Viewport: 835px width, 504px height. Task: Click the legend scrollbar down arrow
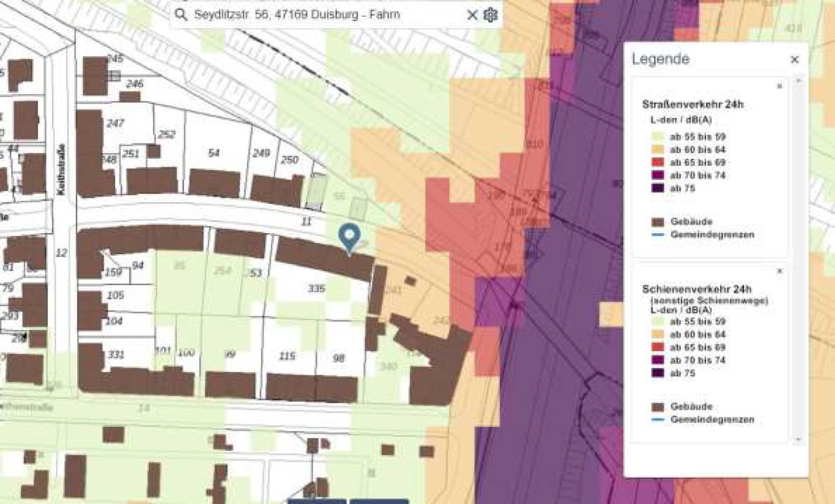tap(798, 440)
